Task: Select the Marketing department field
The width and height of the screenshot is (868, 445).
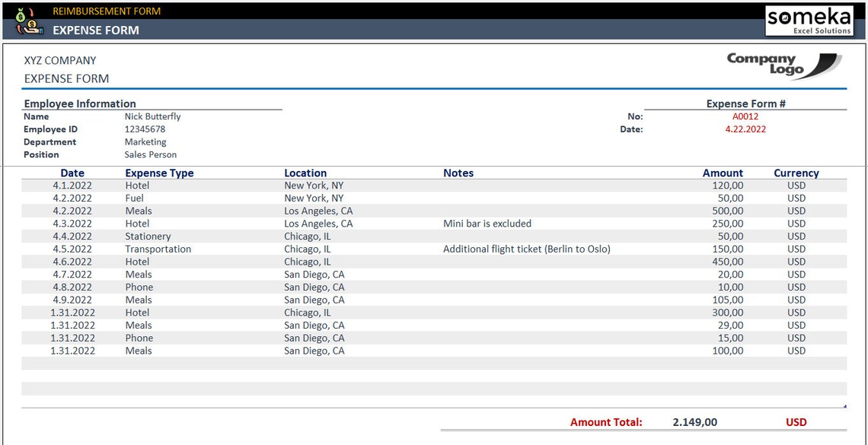Action: point(144,141)
